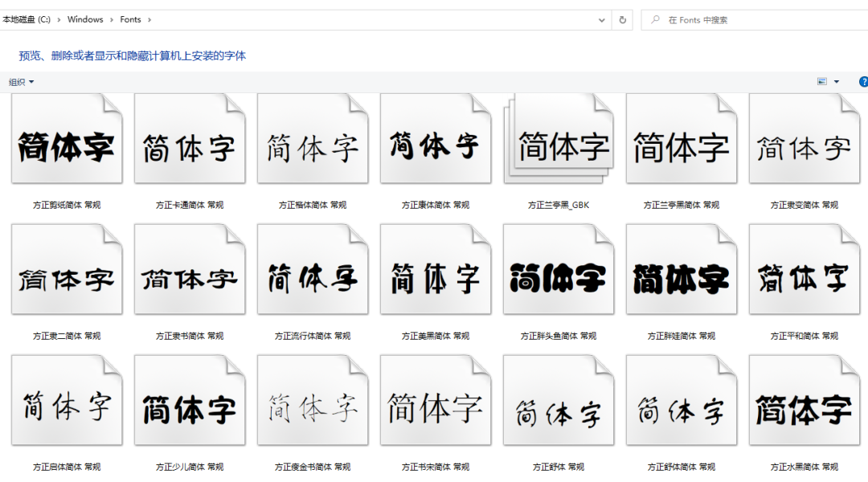The image size is (868, 482).
Task: Click the 方正平和简体 常规 font icon
Action: click(x=805, y=269)
